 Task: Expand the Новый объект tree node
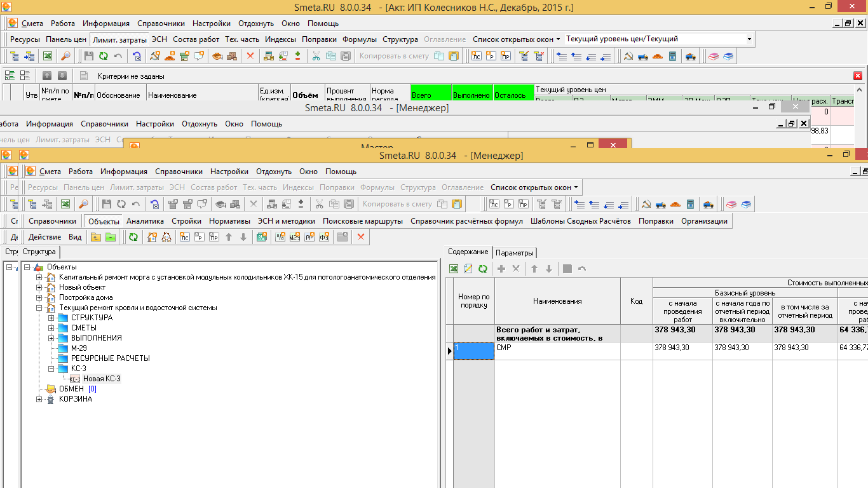point(39,287)
